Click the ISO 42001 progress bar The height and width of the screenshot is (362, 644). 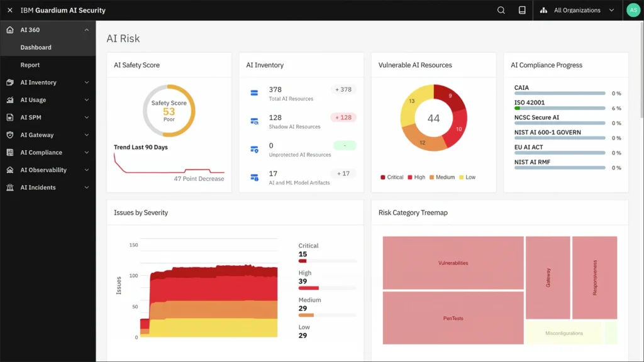click(560, 108)
